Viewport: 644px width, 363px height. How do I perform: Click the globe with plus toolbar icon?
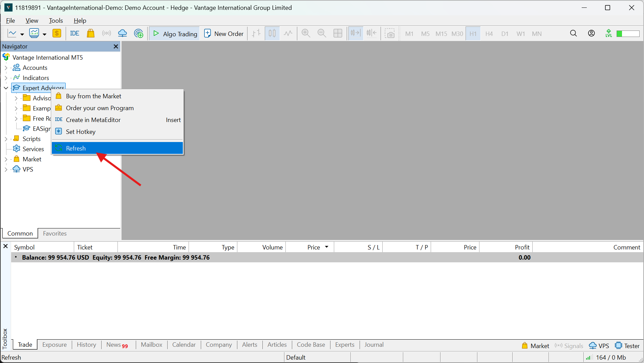pos(139,33)
